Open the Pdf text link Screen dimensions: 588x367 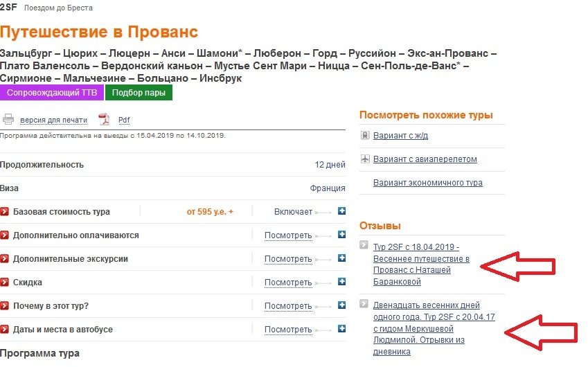124,120
